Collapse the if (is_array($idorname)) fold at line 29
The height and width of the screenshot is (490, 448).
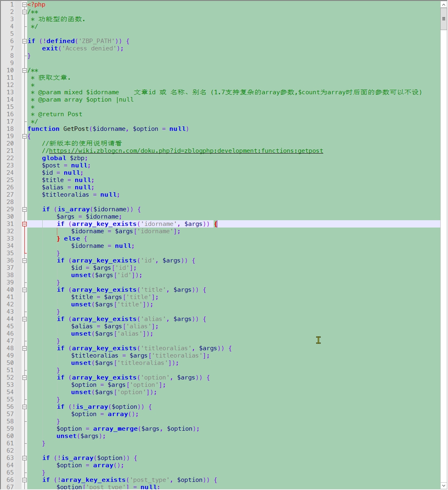(24, 209)
